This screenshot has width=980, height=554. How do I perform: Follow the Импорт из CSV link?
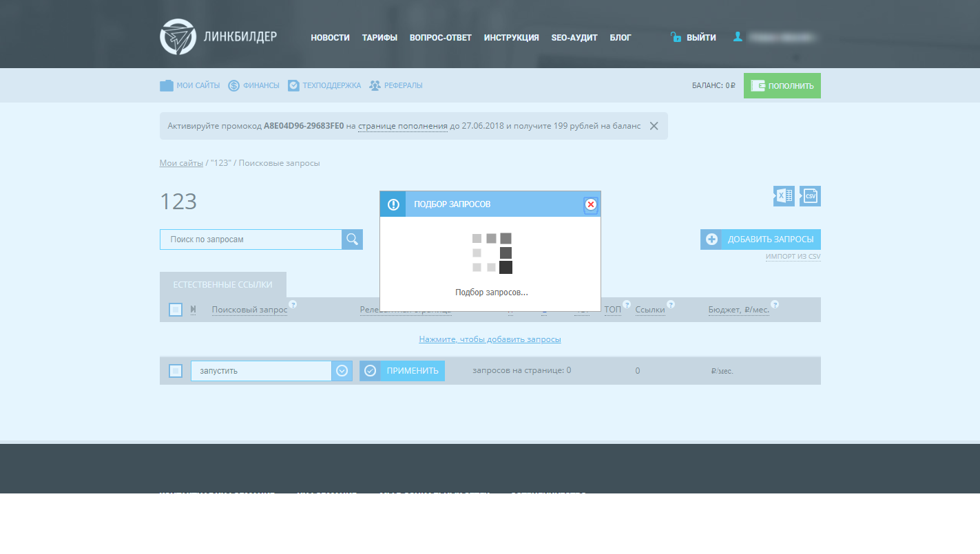point(793,257)
